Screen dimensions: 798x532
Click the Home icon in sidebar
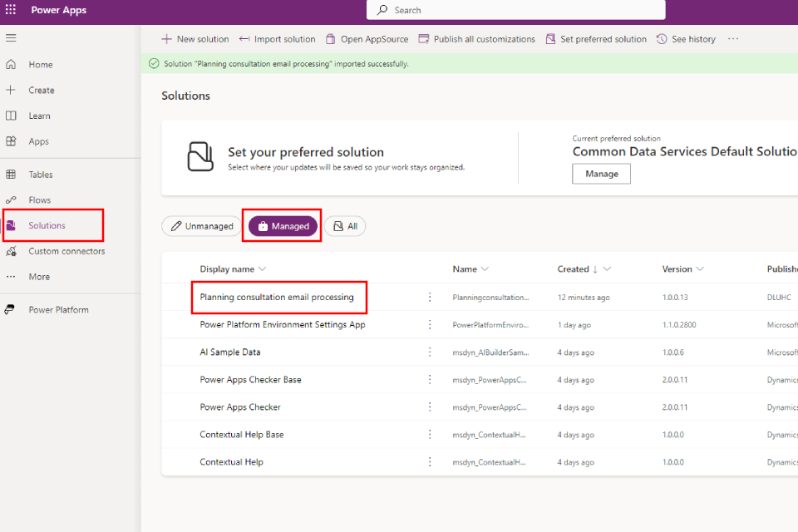(11, 65)
